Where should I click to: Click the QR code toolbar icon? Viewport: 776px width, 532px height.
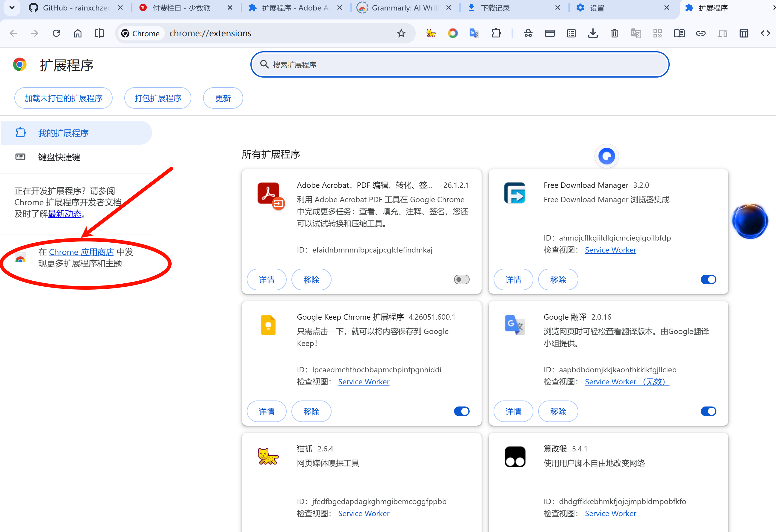657,33
